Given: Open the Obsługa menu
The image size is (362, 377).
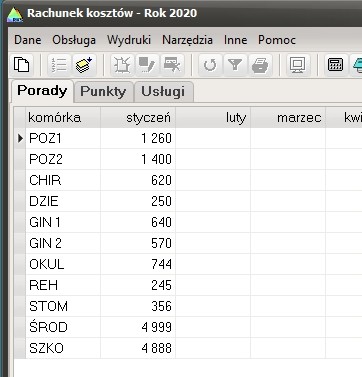Looking at the screenshot, I should pyautogui.click(x=74, y=40).
